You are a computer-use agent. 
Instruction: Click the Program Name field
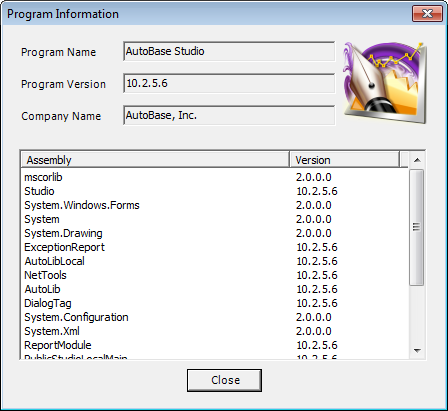click(x=229, y=51)
